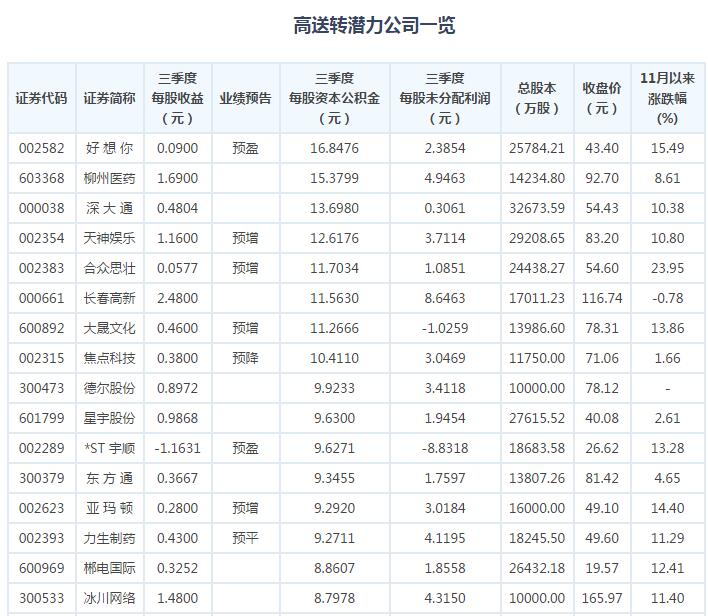Select stock code 300379

click(42, 478)
